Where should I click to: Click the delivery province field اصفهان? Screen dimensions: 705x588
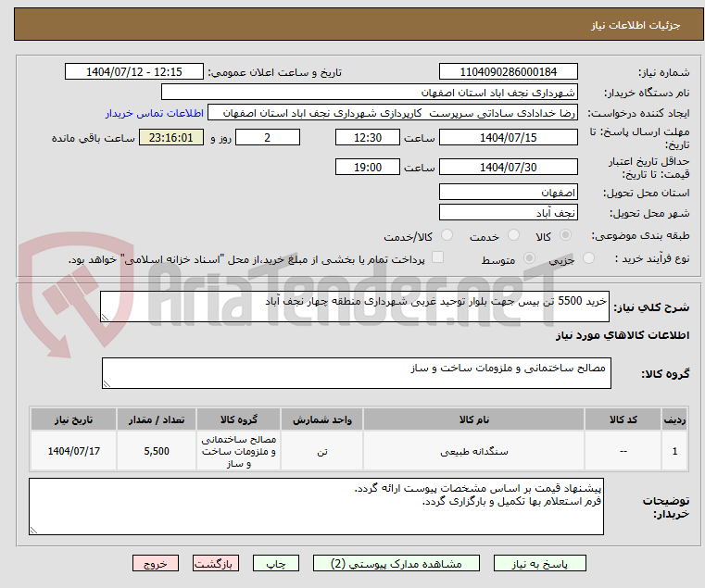[508, 193]
